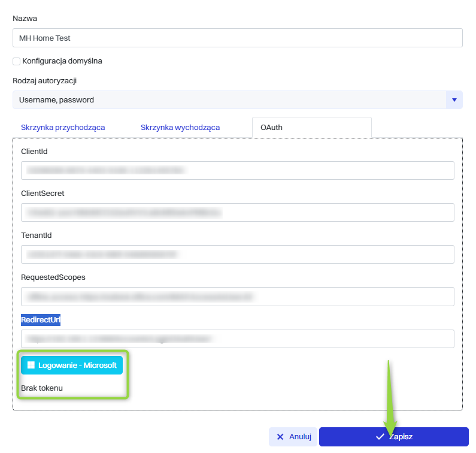Open the Rodzaj autoryzacji dropdown arrow
Viewport: 476px width, 453px height.
(454, 100)
